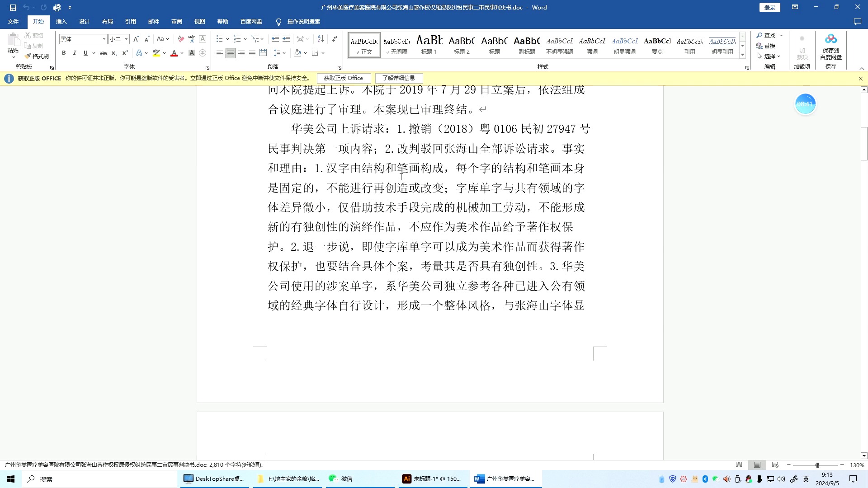
Task: Click 获取正版 Office button
Action: [344, 78]
